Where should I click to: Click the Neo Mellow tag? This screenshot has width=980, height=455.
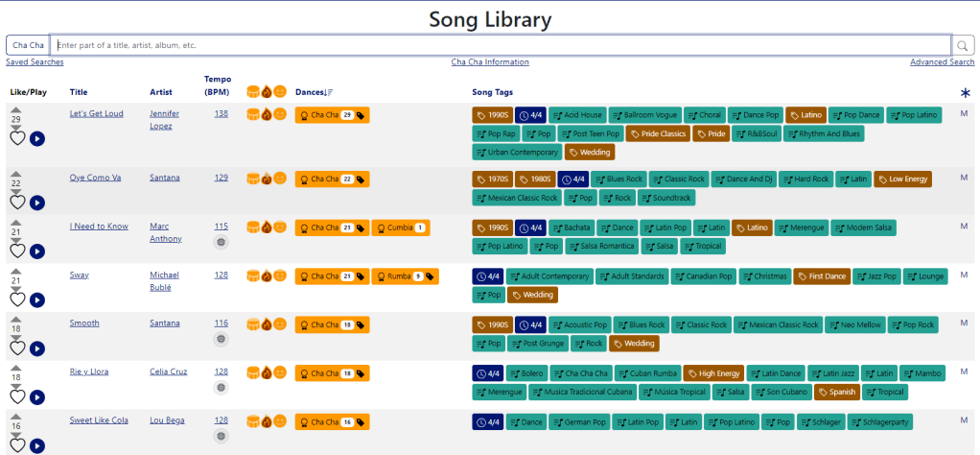pyautogui.click(x=854, y=324)
